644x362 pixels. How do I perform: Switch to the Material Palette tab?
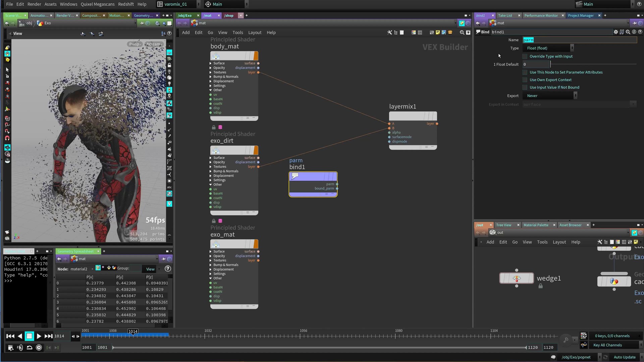click(x=536, y=225)
